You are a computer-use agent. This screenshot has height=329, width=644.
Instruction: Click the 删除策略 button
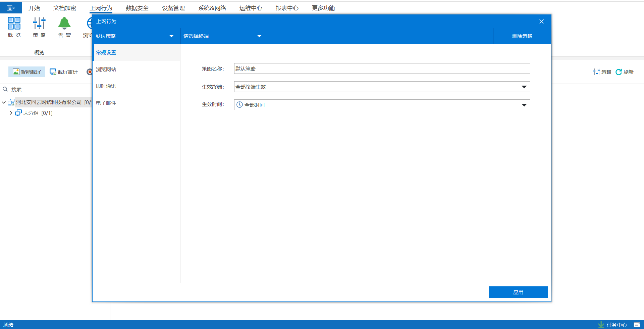[522, 36]
